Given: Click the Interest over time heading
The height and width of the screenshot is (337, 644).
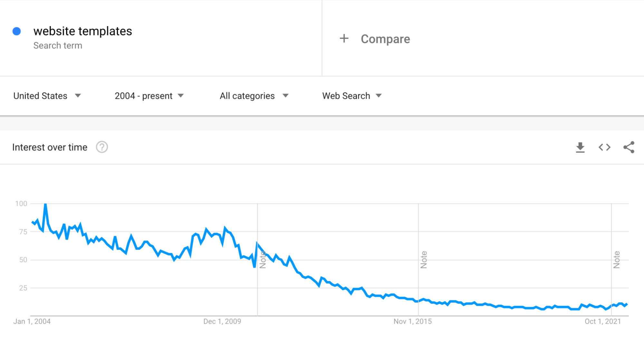Looking at the screenshot, I should click(x=50, y=147).
